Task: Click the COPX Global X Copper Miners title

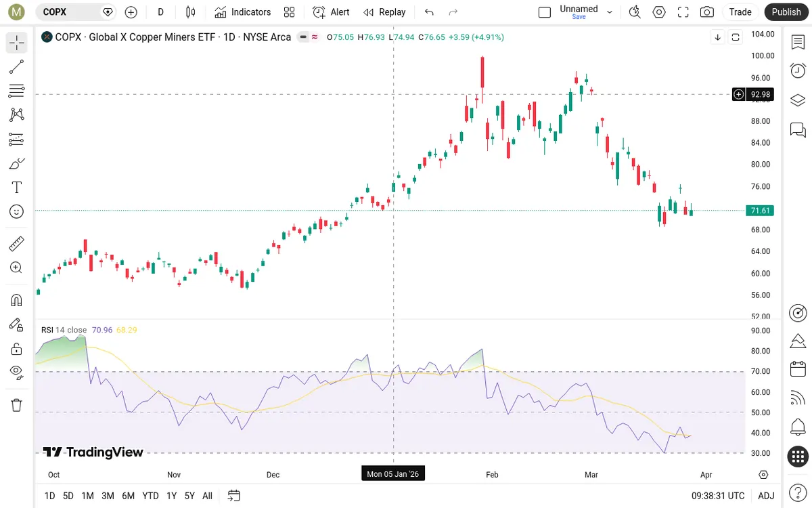Action: pos(173,37)
